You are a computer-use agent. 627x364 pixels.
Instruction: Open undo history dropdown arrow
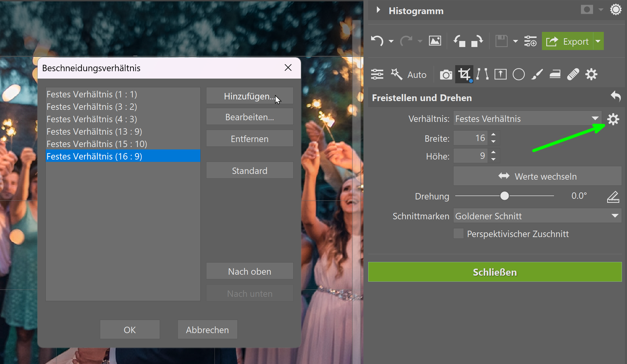pyautogui.click(x=391, y=42)
